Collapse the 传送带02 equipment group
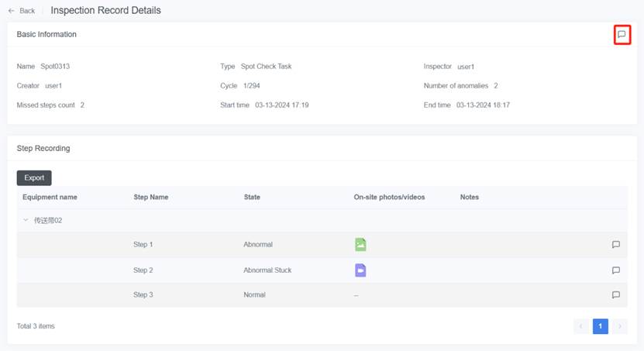Viewport: 644px width, 351px height. pyautogui.click(x=26, y=221)
